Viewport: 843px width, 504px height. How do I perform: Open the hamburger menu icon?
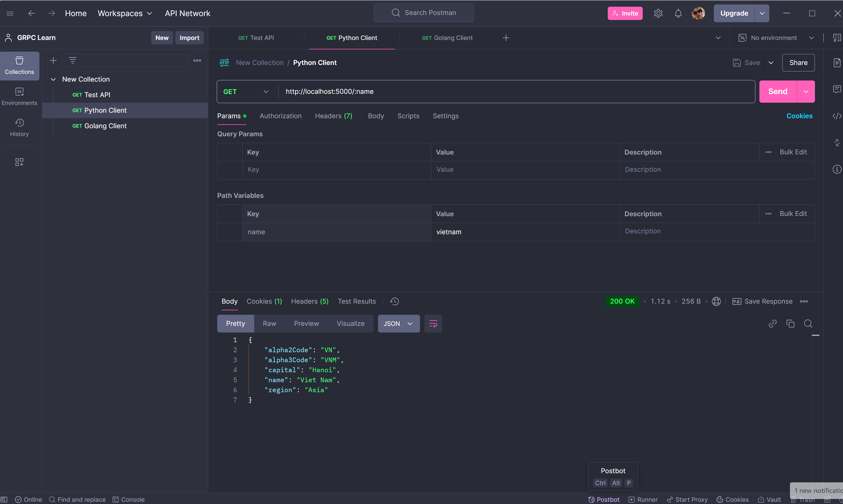point(10,13)
